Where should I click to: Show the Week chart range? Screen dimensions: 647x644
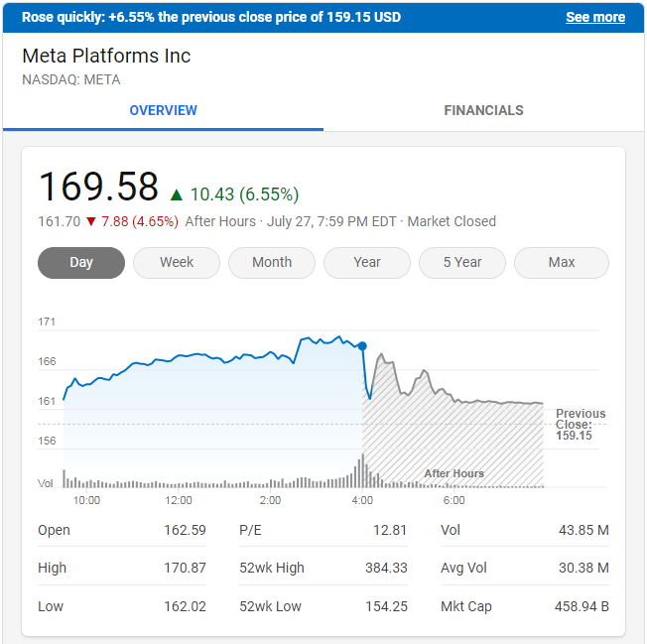click(x=177, y=263)
